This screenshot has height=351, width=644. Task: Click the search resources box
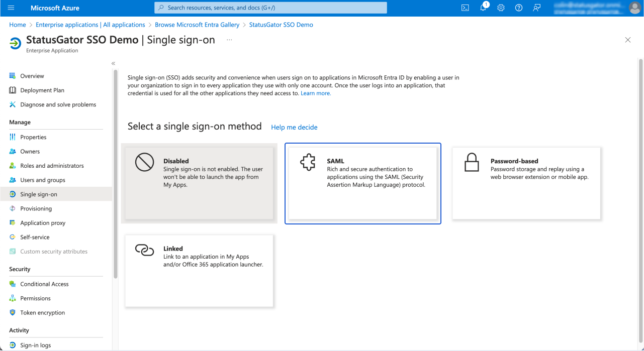click(270, 8)
